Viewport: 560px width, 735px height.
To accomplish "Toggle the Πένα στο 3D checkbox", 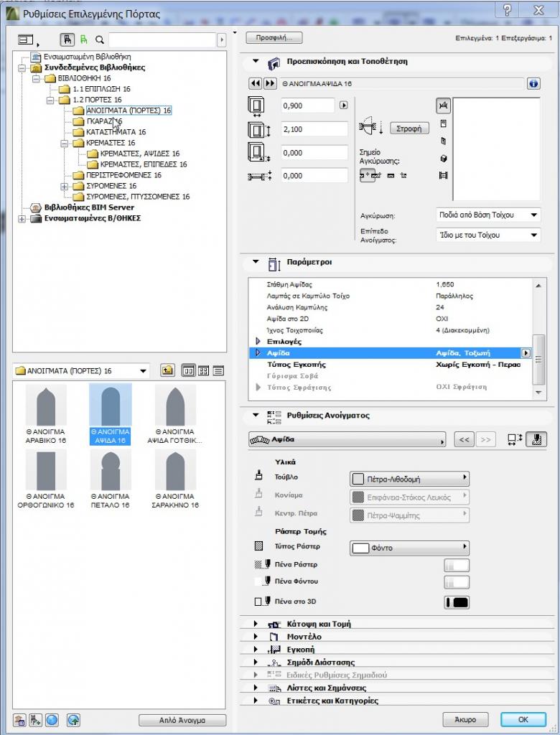I will [259, 602].
